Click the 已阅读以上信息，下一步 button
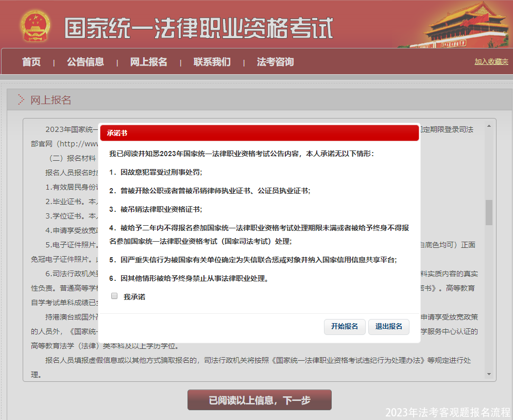 click(x=259, y=400)
